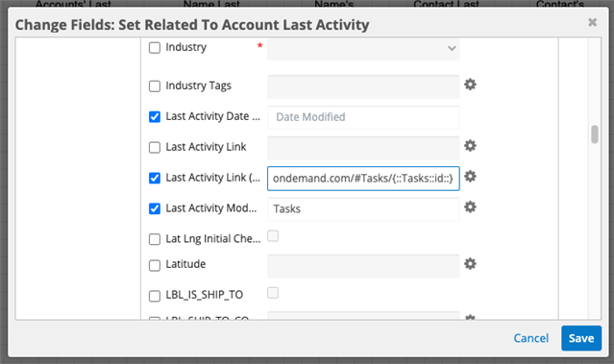Click gear icon next to Tasks id link field

470,177
